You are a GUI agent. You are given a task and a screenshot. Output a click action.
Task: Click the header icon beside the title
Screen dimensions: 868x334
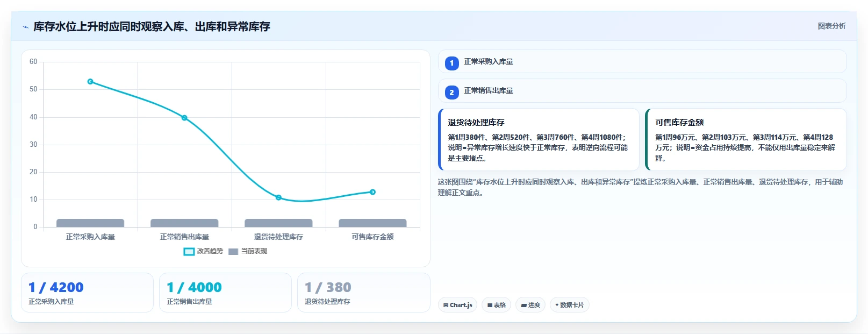coord(25,27)
